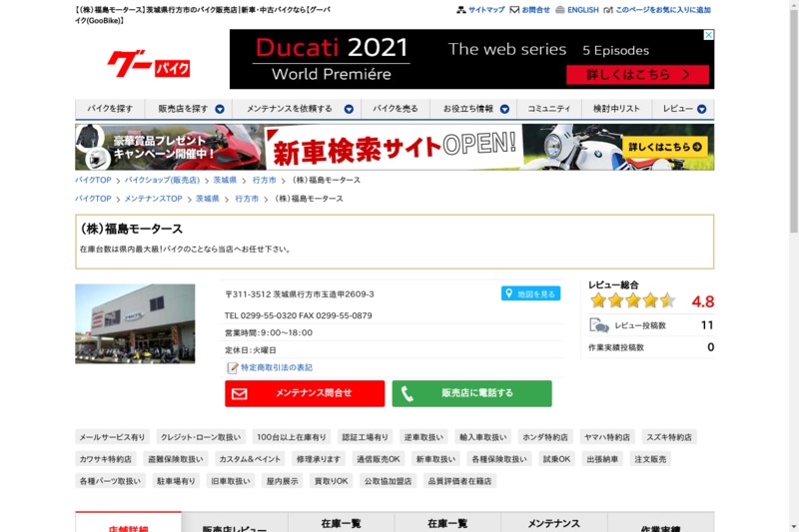Screen dimensions: 799x532
Task: Click the クレジット・ローン取扱い tag
Action: pyautogui.click(x=201, y=437)
